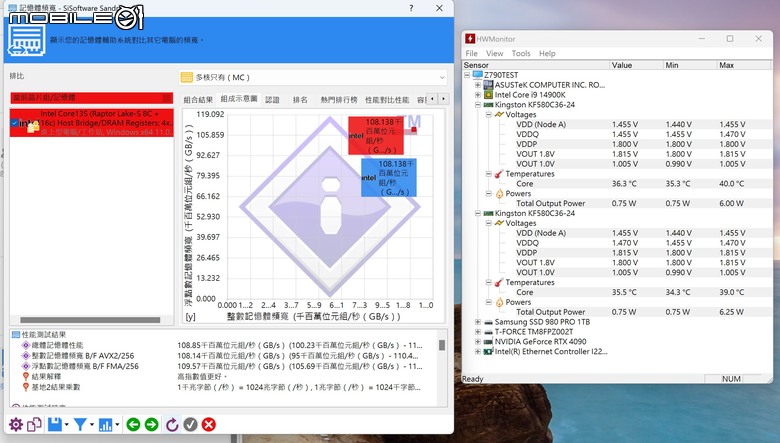Click the purple refresh arrow icon
The image size is (780, 443).
pyautogui.click(x=172, y=425)
